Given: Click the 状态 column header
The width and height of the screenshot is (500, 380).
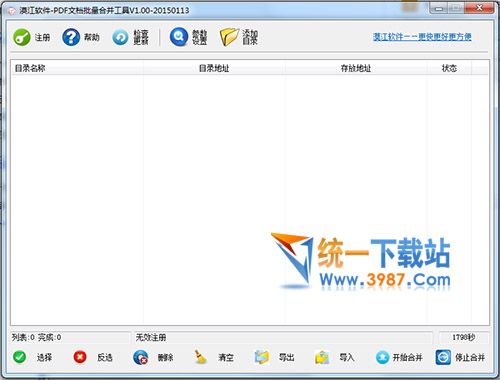Looking at the screenshot, I should tap(449, 68).
